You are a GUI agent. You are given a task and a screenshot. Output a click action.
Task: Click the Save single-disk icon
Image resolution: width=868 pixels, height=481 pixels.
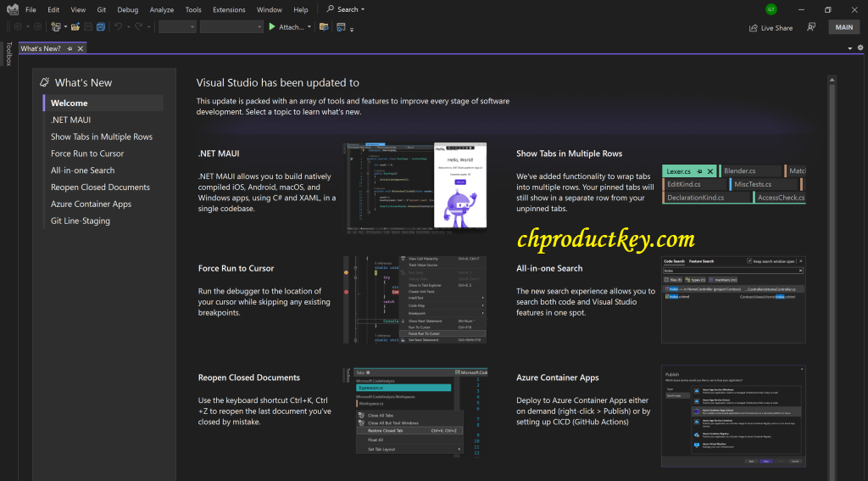point(88,26)
